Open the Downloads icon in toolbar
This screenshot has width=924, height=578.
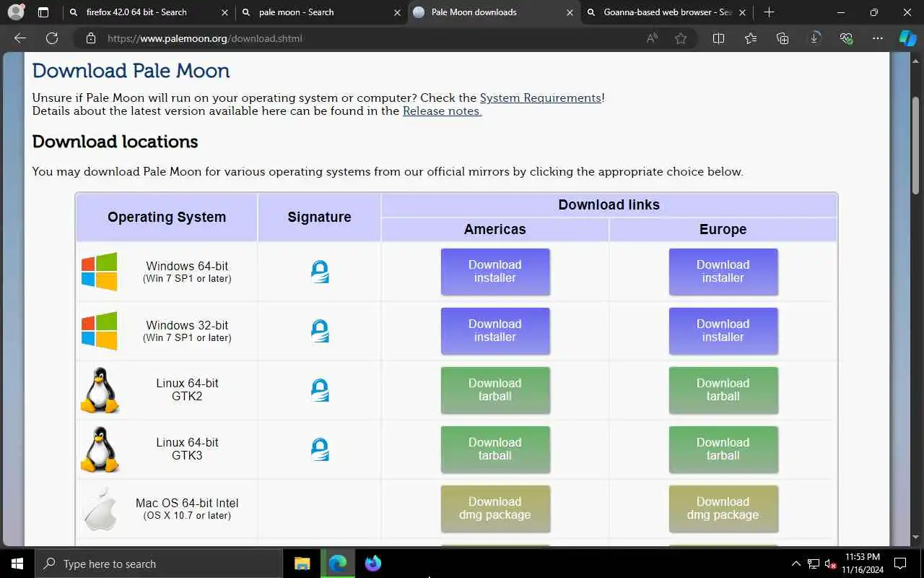[814, 38]
